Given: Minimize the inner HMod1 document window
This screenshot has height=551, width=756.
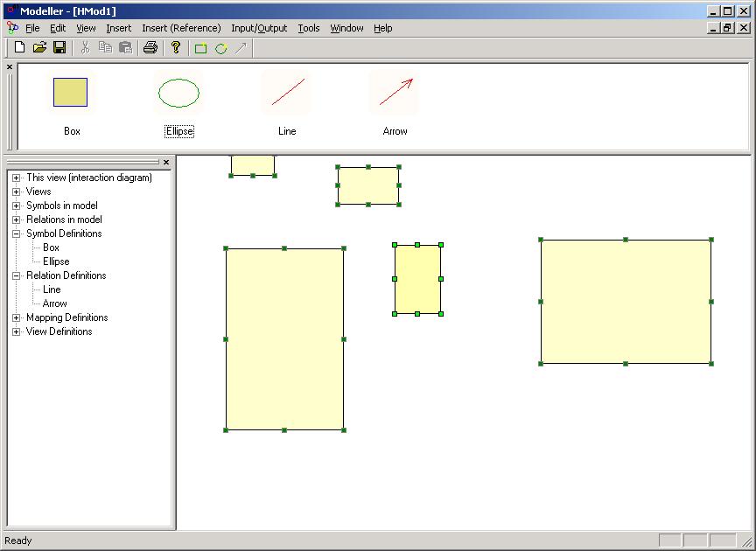Looking at the screenshot, I should [x=714, y=28].
